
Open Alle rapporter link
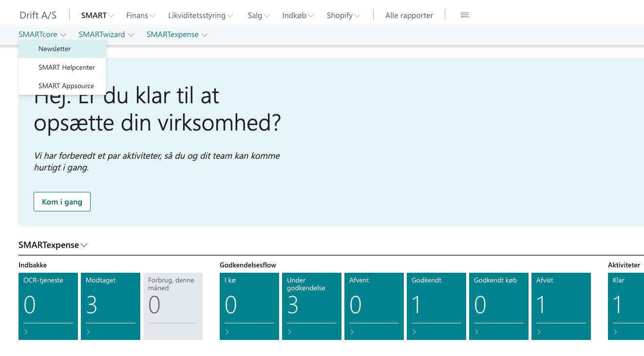pos(409,16)
